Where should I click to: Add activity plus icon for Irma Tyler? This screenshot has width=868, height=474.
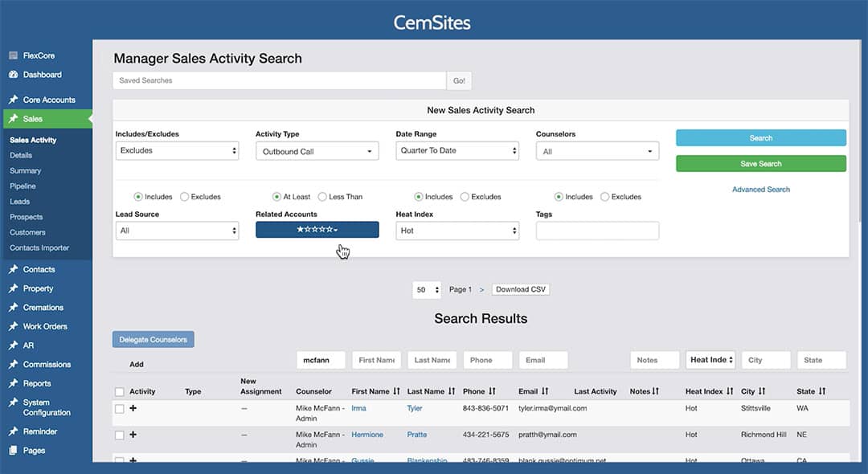133,408
